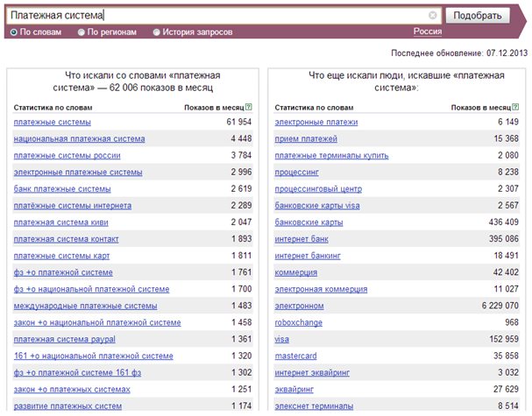The width and height of the screenshot is (532, 416).
Task: Select the История запросов radio button
Action: click(x=156, y=32)
